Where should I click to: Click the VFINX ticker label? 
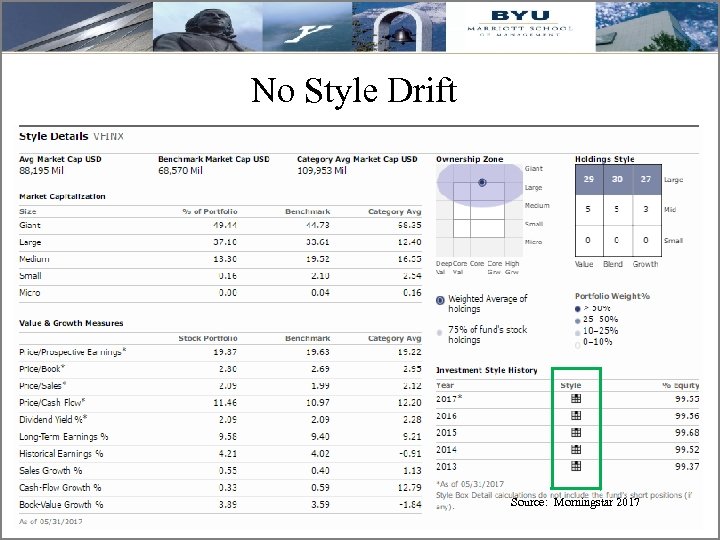click(108, 136)
